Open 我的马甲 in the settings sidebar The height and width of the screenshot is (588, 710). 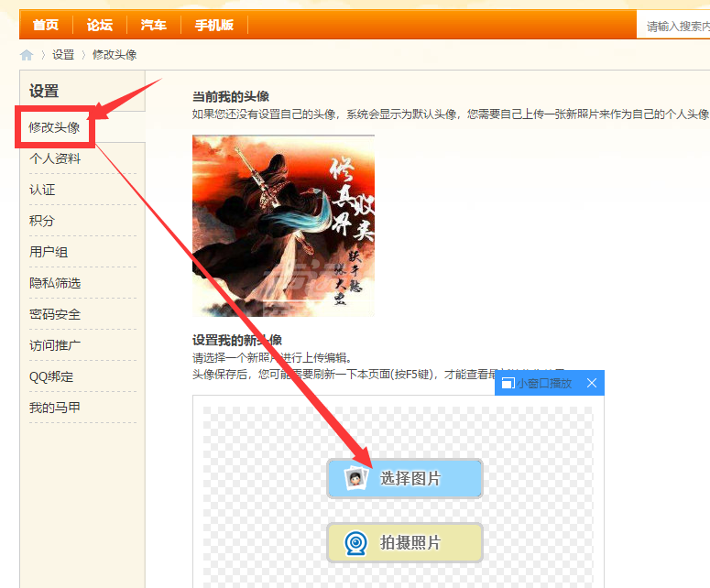(55, 408)
